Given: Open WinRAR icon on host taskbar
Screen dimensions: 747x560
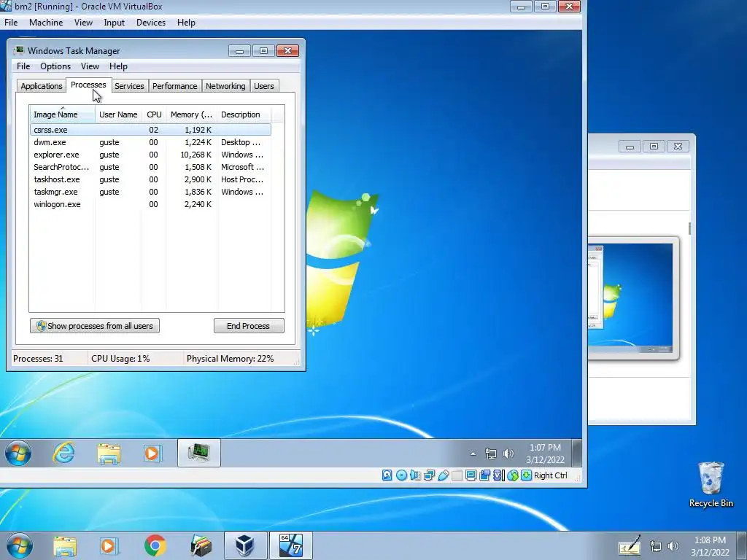Looking at the screenshot, I should [x=201, y=545].
